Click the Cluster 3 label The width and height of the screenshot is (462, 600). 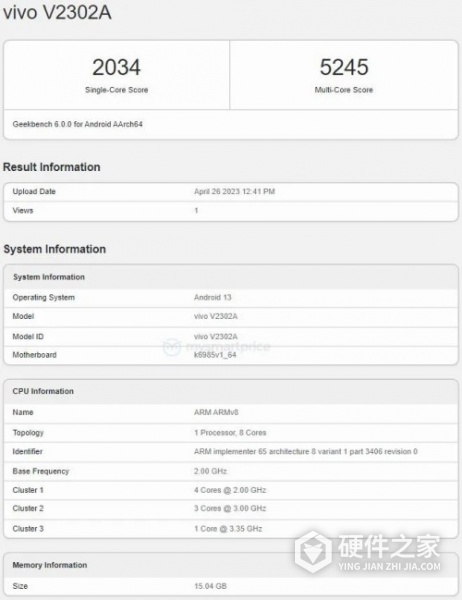click(28, 529)
